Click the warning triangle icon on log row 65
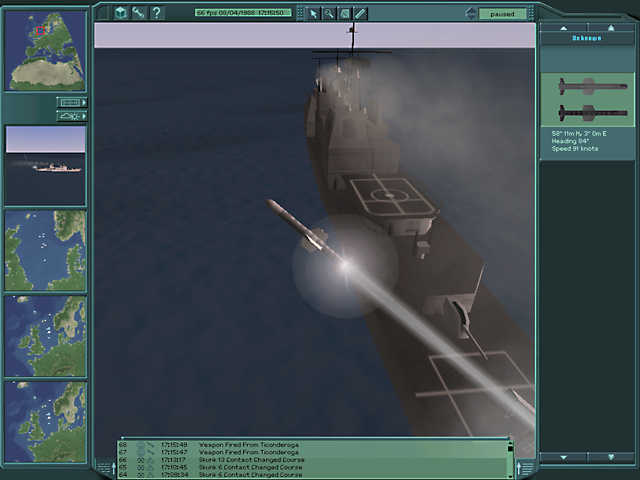Image resolution: width=640 pixels, height=480 pixels. click(x=151, y=467)
